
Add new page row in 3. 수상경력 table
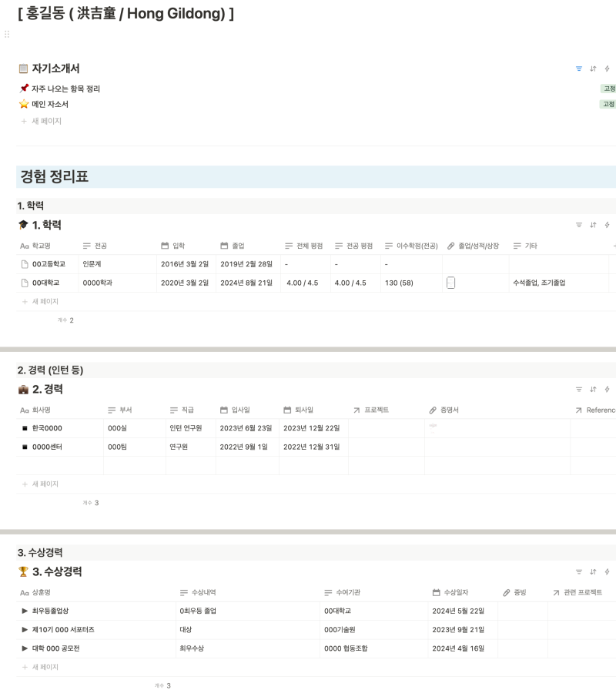[41, 667]
